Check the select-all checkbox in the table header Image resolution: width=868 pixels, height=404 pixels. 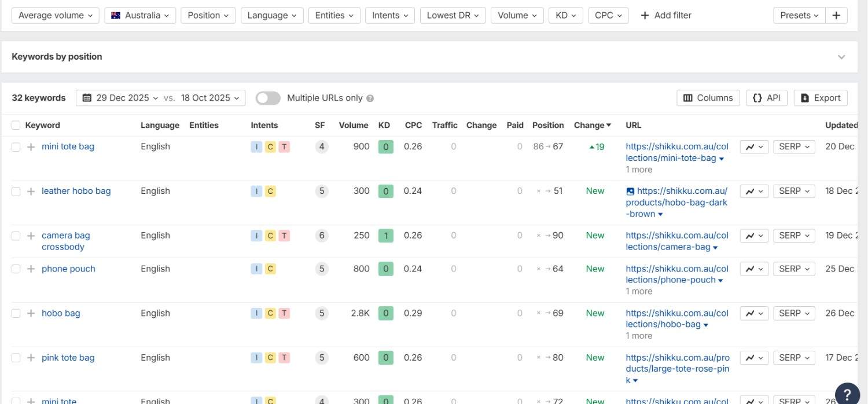pyautogui.click(x=16, y=125)
